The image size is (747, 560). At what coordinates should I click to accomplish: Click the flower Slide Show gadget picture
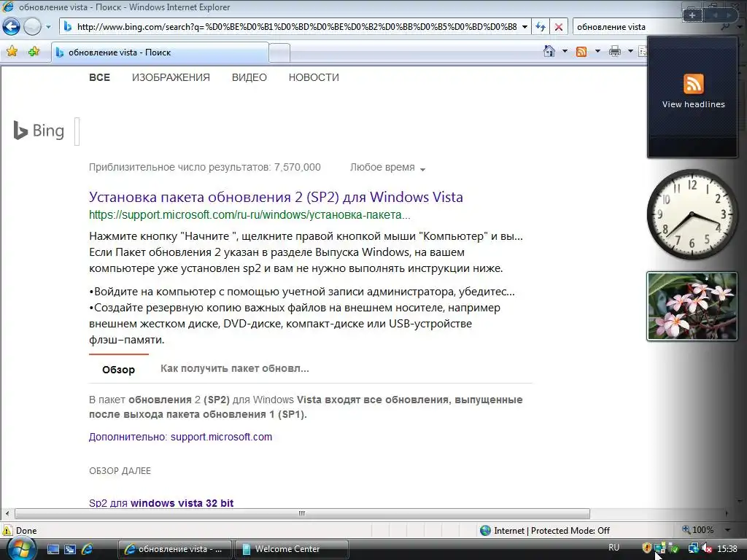point(692,306)
